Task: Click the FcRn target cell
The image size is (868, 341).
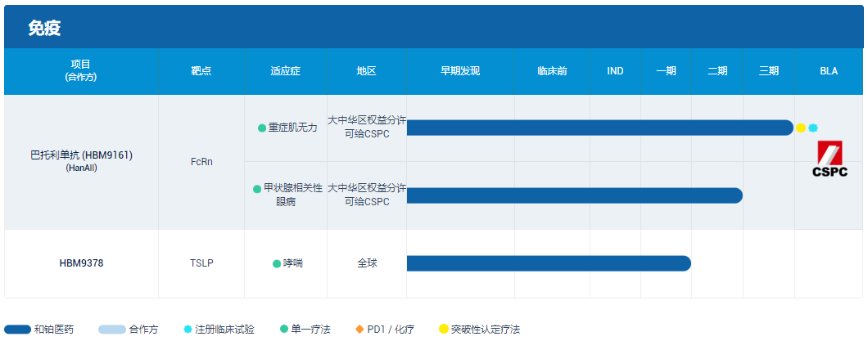Action: (x=201, y=162)
